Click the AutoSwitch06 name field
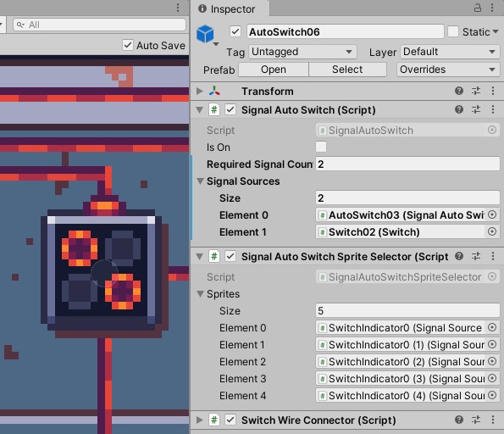 [346, 31]
